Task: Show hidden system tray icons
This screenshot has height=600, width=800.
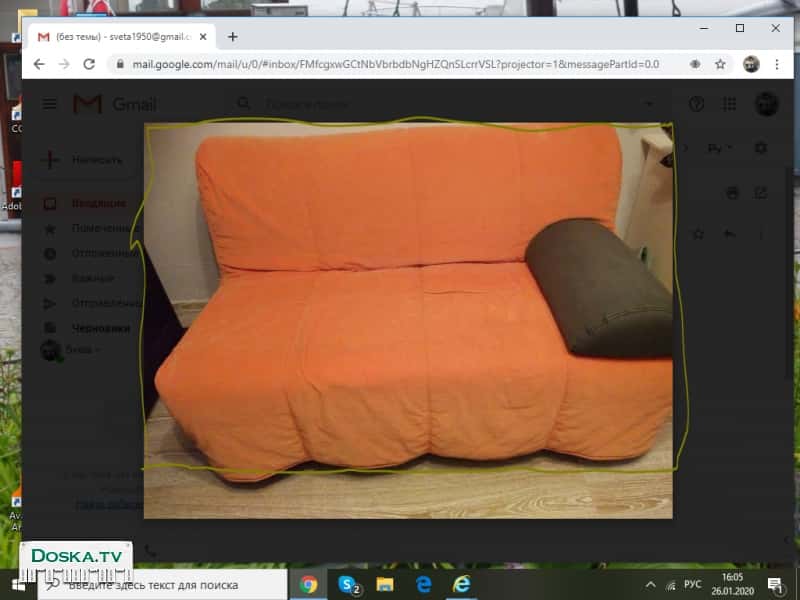Action: tap(651, 583)
